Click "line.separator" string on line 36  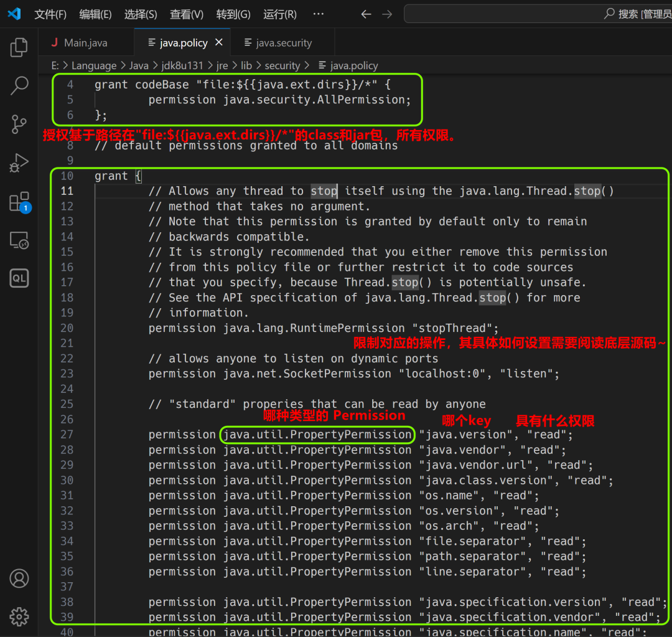coord(472,572)
